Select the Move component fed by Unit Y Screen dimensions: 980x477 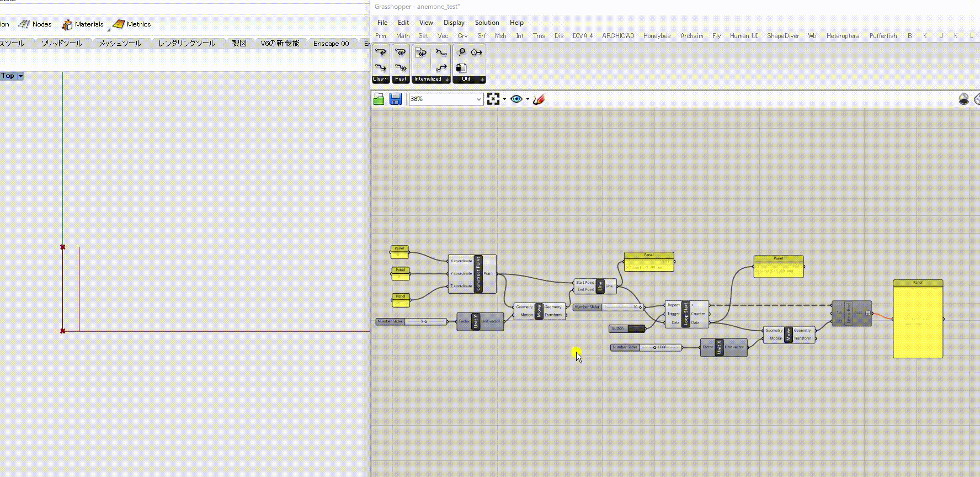coord(539,311)
